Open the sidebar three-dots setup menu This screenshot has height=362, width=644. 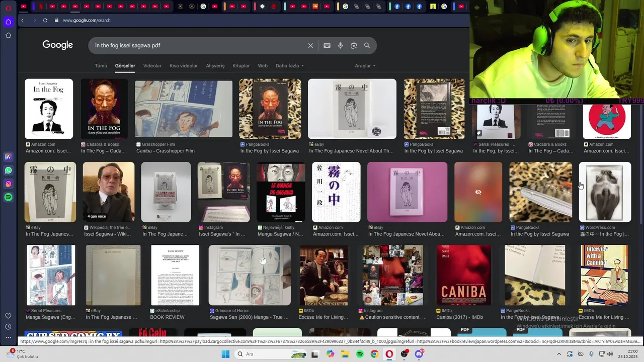tap(9, 337)
